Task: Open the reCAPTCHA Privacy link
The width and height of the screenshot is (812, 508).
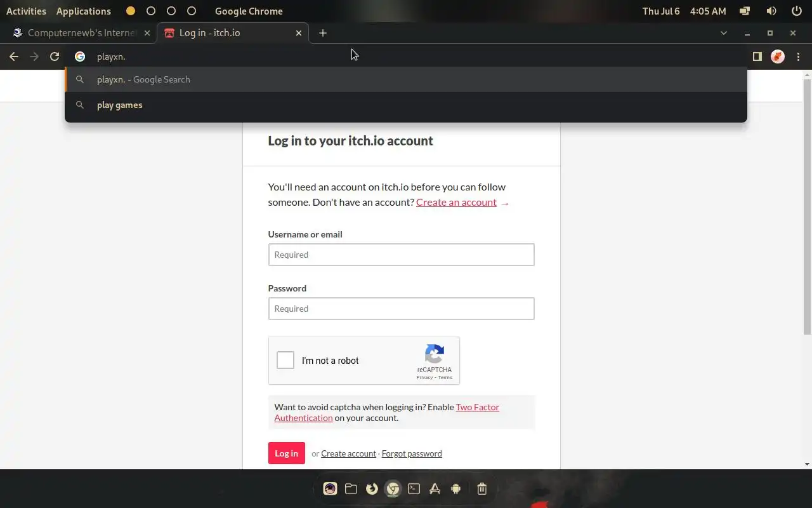Action: (424, 377)
